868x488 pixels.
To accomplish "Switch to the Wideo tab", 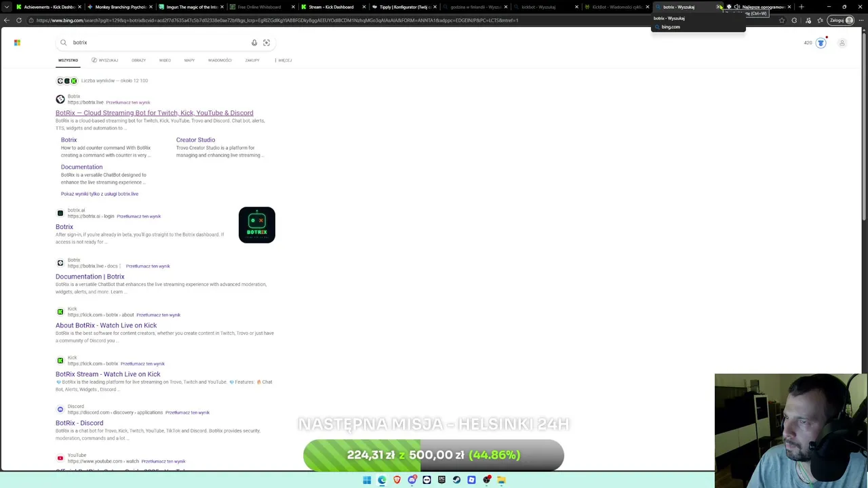I will click(x=165, y=60).
